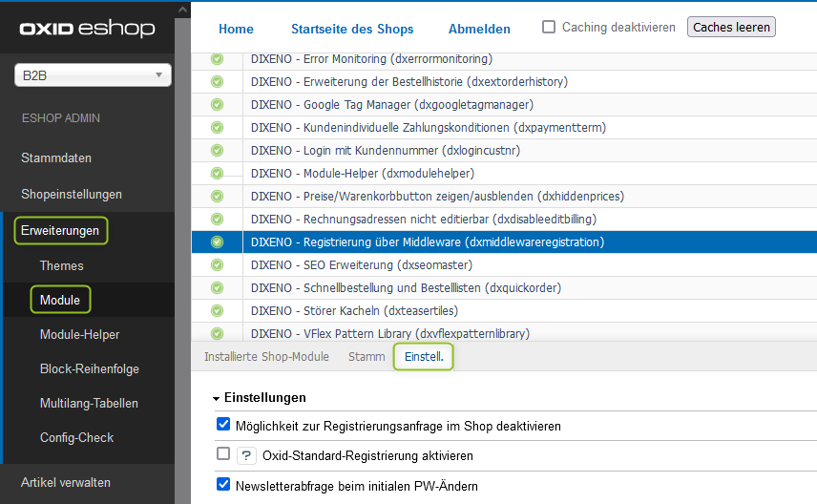Enable Oxid-Standard-Registrierung aktivieren checkbox
The width and height of the screenshot is (817, 504).
pyautogui.click(x=223, y=454)
